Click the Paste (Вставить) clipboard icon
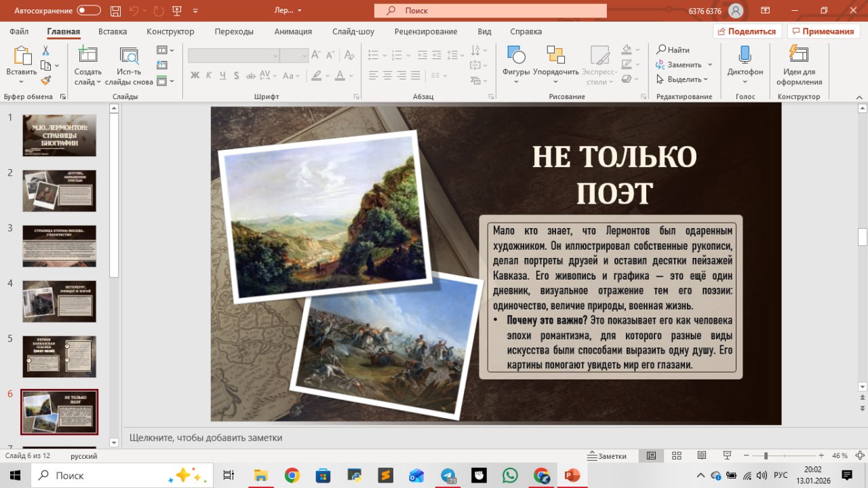This screenshot has width=868, height=488. click(22, 56)
